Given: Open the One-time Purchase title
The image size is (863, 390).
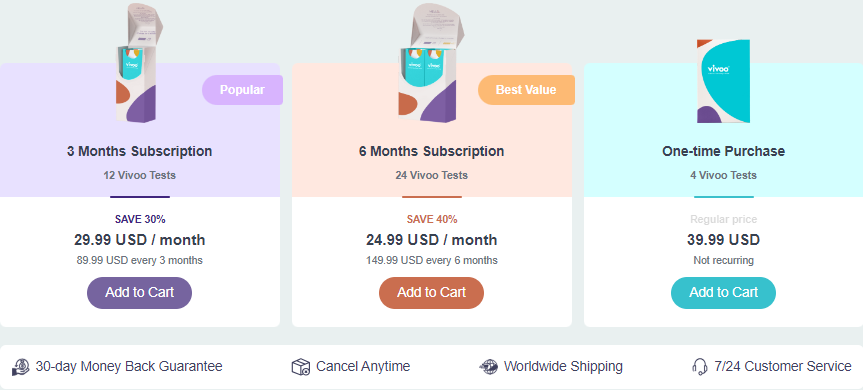Looking at the screenshot, I should tap(723, 151).
